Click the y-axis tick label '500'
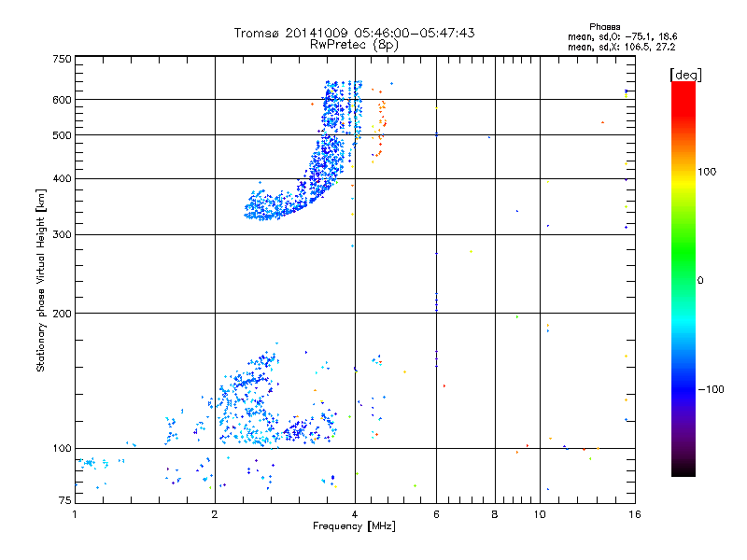The image size is (747, 560). [62, 135]
